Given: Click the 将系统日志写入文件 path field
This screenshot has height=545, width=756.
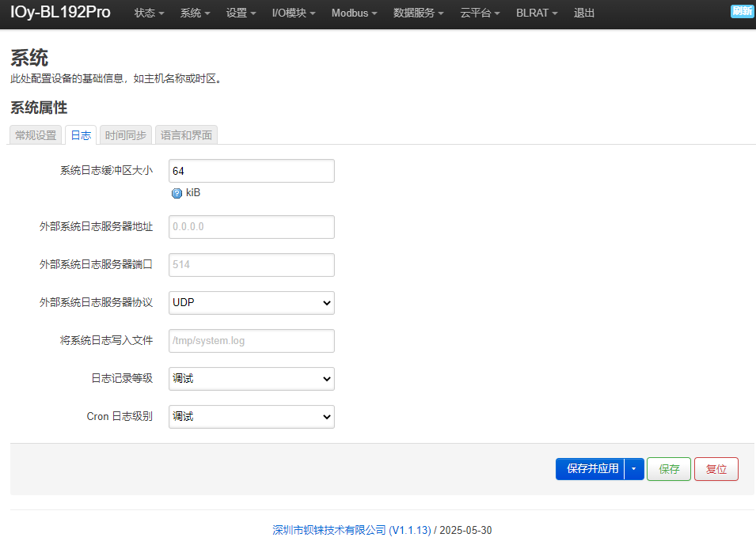Looking at the screenshot, I should (x=252, y=341).
